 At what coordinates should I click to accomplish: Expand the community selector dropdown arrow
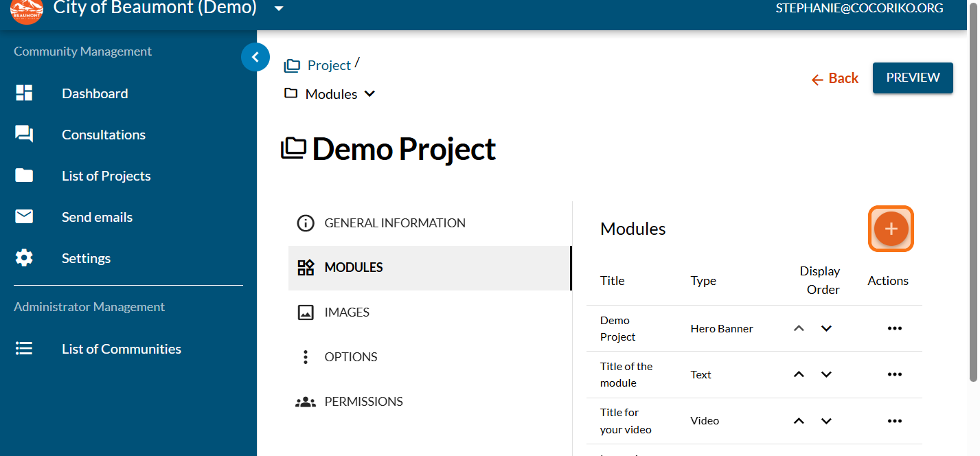point(278,9)
